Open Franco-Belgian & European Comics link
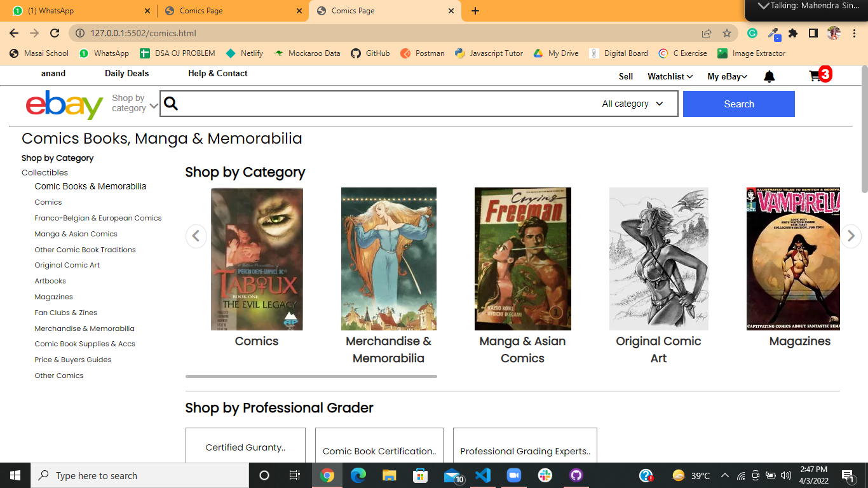This screenshot has height=488, width=868. (98, 218)
